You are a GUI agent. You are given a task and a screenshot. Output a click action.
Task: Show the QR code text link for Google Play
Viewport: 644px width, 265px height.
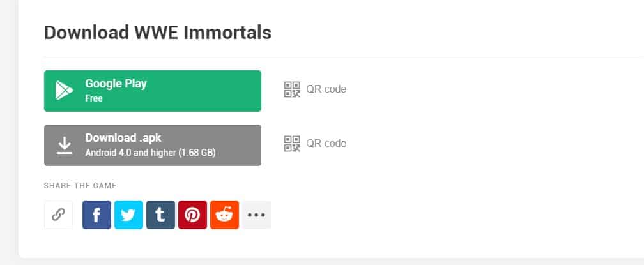coord(326,89)
